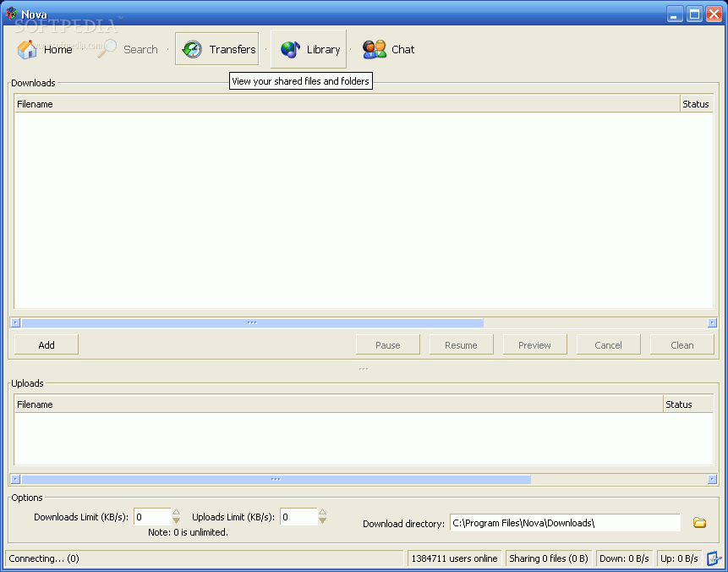This screenshot has width=728, height=572.
Task: Click Uploads scrollbar right arrow
Action: pyautogui.click(x=712, y=479)
